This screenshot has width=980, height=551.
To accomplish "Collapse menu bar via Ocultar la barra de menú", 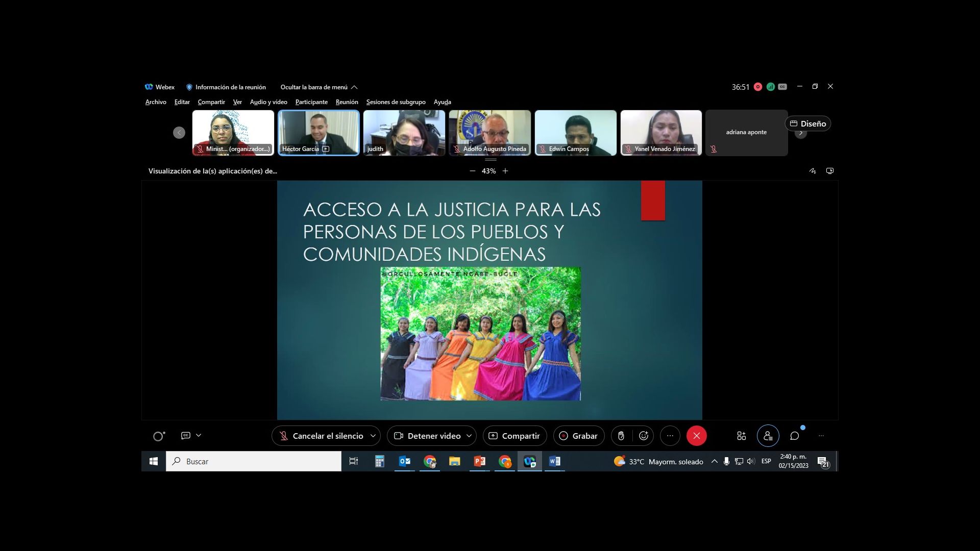I will point(318,87).
